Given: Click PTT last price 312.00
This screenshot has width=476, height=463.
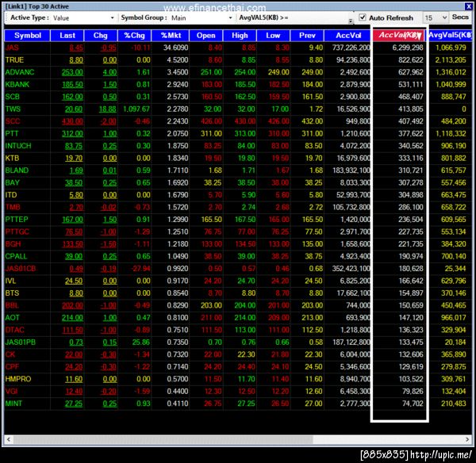Looking at the screenshot, I should coord(72,133).
